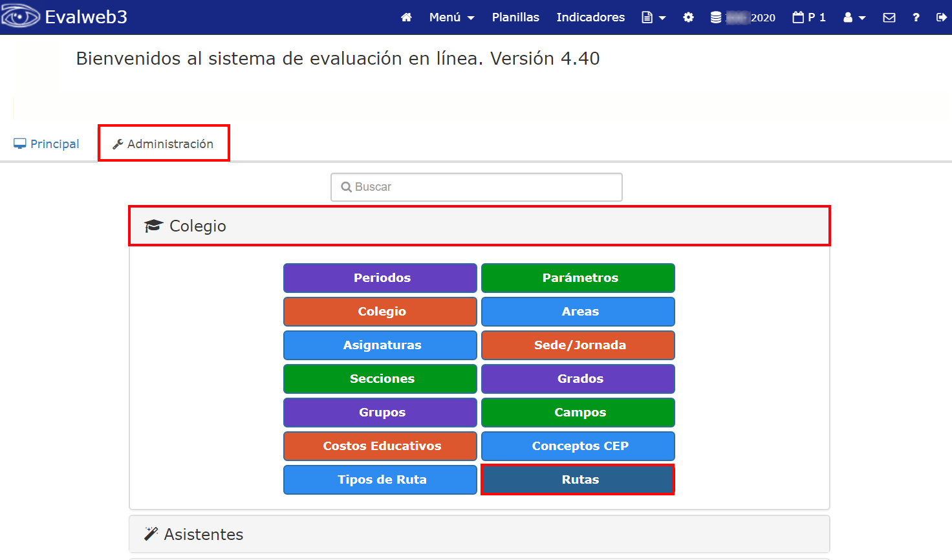Open the Menú dropdown
The height and width of the screenshot is (560, 952).
(x=451, y=17)
